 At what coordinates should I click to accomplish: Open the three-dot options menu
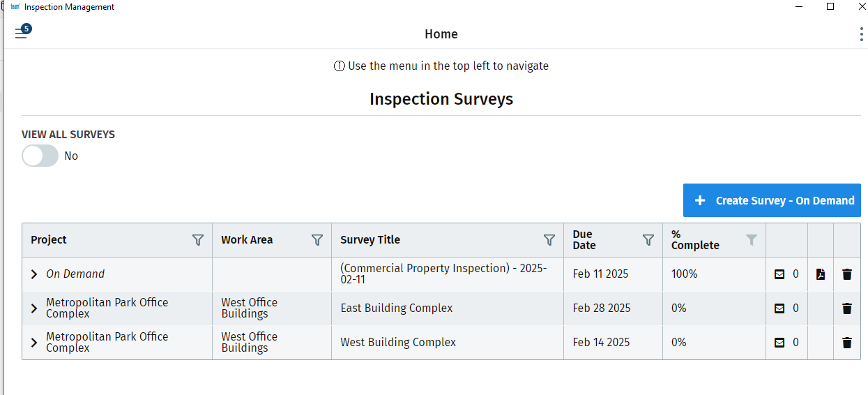(x=862, y=34)
